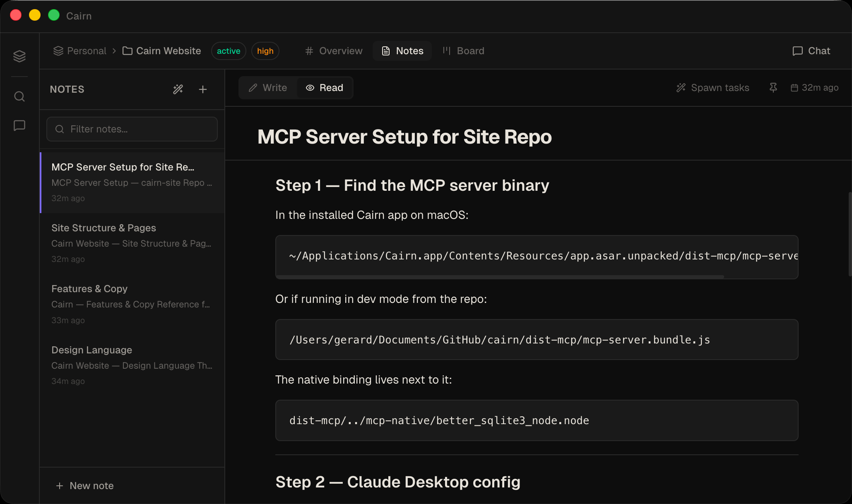
Task: Pin the current note
Action: coord(773,88)
